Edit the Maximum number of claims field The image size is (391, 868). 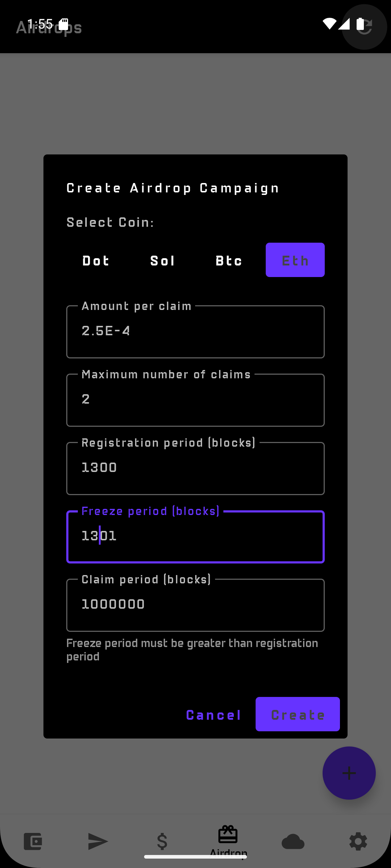(x=195, y=400)
